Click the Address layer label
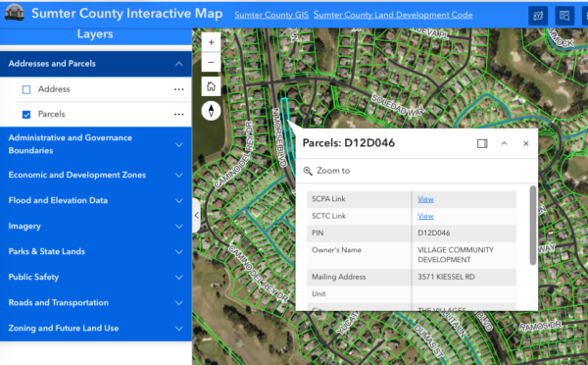The height and width of the screenshot is (365, 588). coord(54,89)
